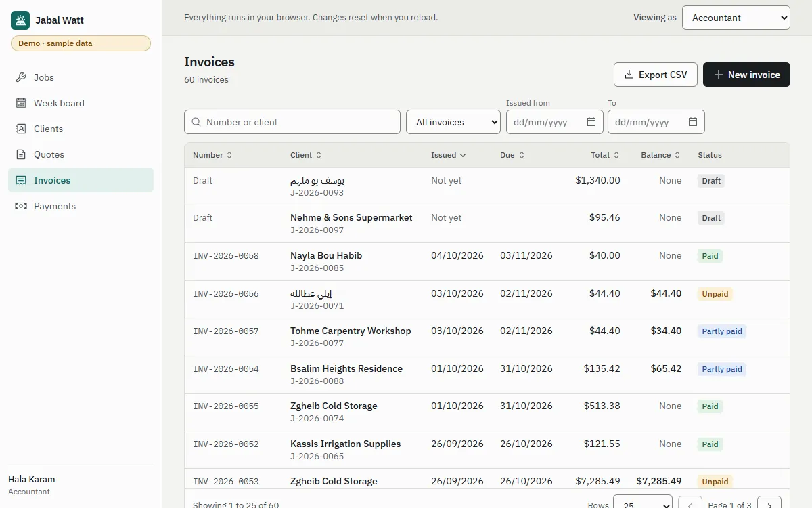Open invoice INV-2026-0052
This screenshot has height=508, width=812.
pyautogui.click(x=226, y=444)
